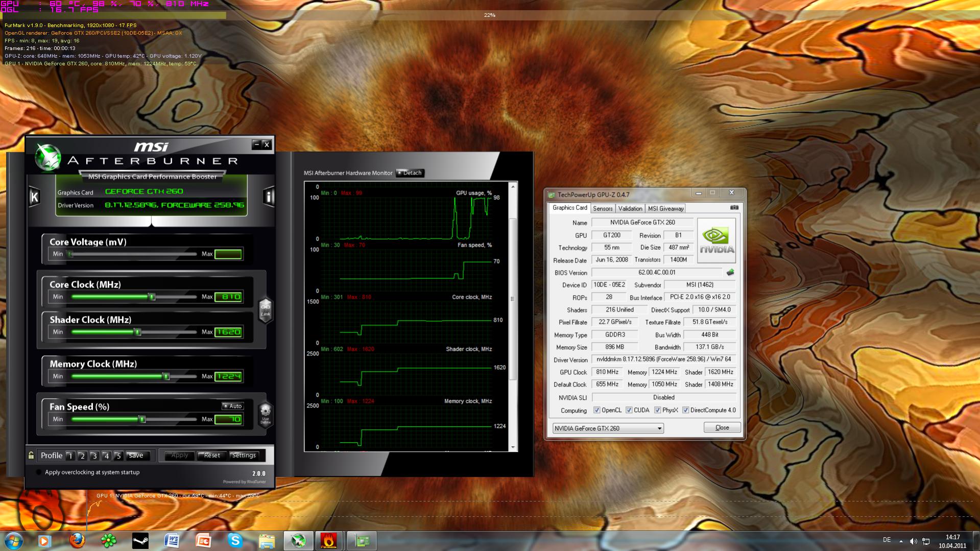Click the BIOS save icon in GPU-Z
This screenshot has width=980, height=551.
pyautogui.click(x=730, y=272)
